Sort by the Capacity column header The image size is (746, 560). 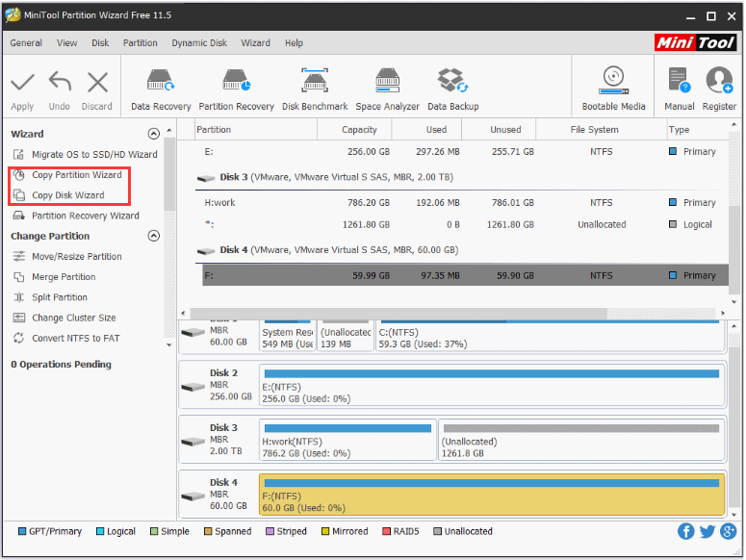coord(354,129)
